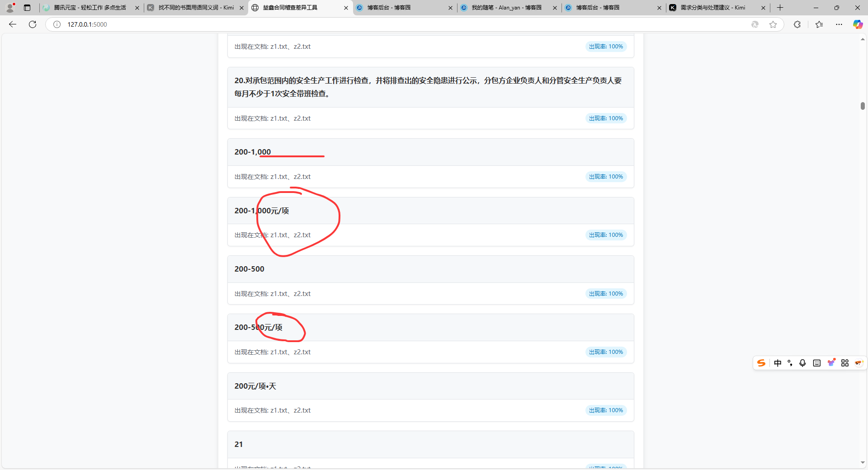Open the browser Settings and more menu
The width and height of the screenshot is (868, 470).
coord(839,24)
